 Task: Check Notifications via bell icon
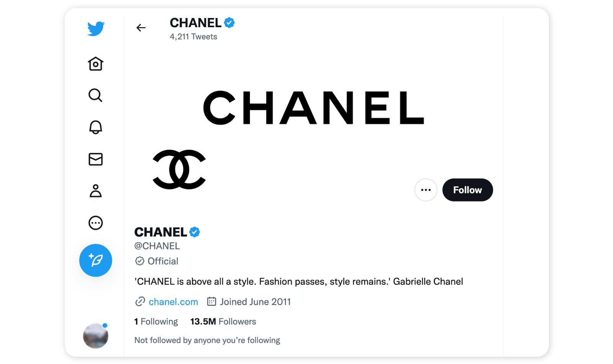coord(95,127)
